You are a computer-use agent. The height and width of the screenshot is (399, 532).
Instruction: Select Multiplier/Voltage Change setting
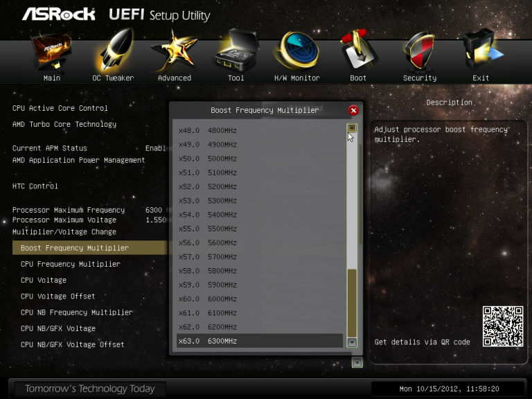[64, 232]
